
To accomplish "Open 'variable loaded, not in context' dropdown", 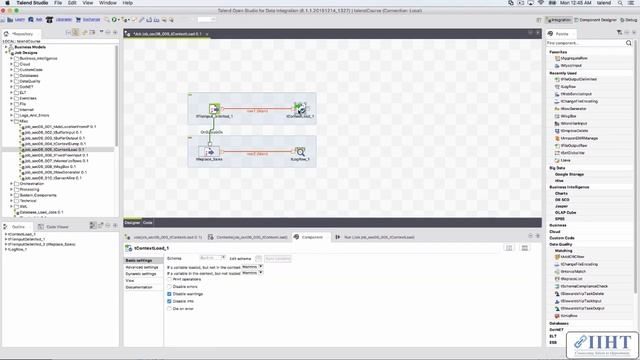I will (x=252, y=267).
